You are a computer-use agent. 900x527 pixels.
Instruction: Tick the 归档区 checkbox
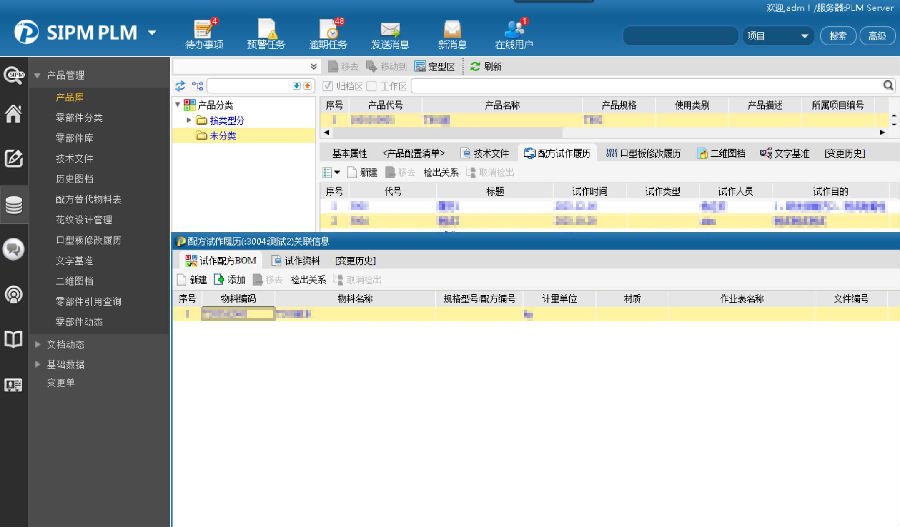point(328,86)
